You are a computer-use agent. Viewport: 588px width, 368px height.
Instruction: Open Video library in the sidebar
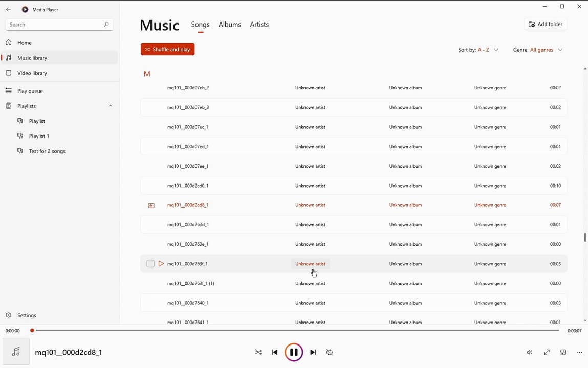[60, 73]
